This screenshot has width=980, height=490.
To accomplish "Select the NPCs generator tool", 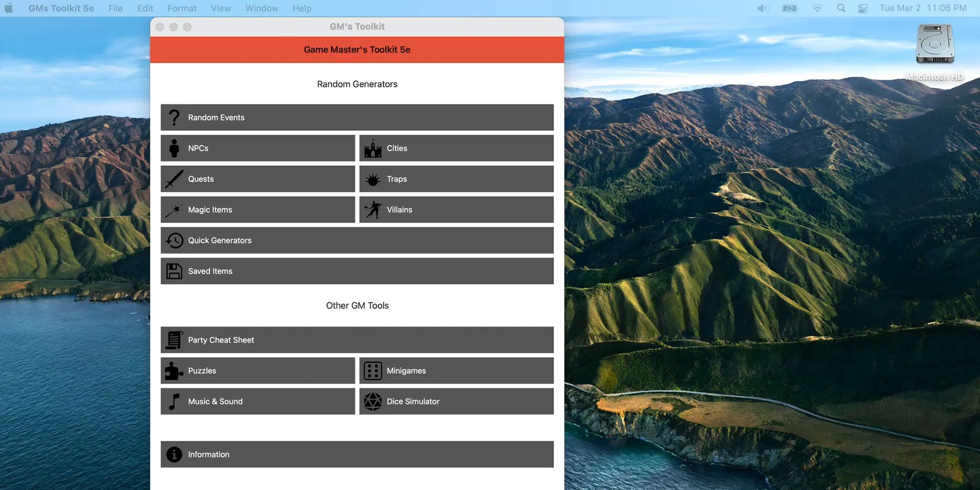I will click(258, 147).
